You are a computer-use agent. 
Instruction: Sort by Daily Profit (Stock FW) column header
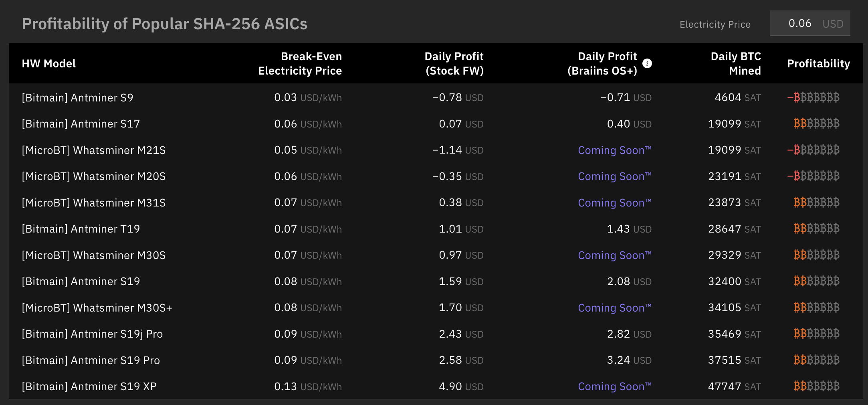click(454, 63)
